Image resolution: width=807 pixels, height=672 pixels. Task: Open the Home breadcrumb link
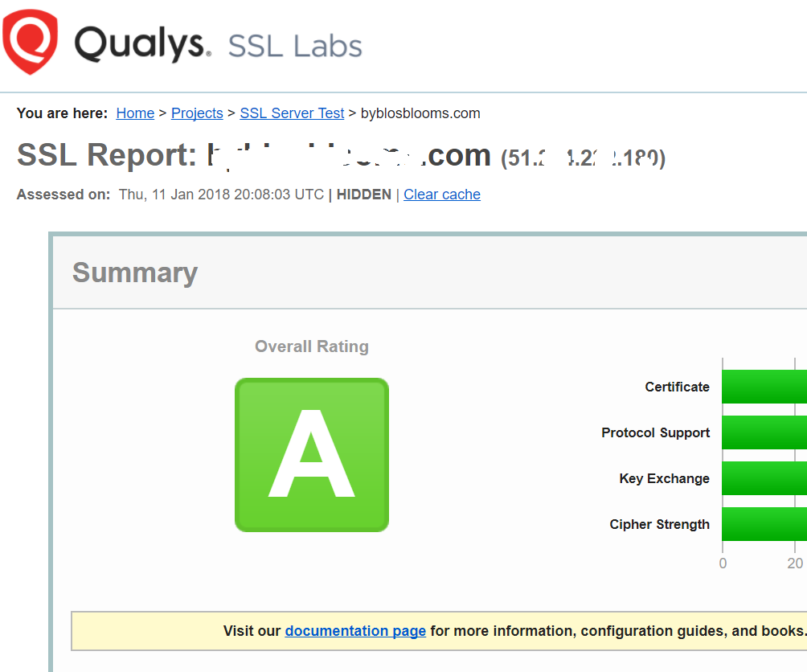coord(135,113)
